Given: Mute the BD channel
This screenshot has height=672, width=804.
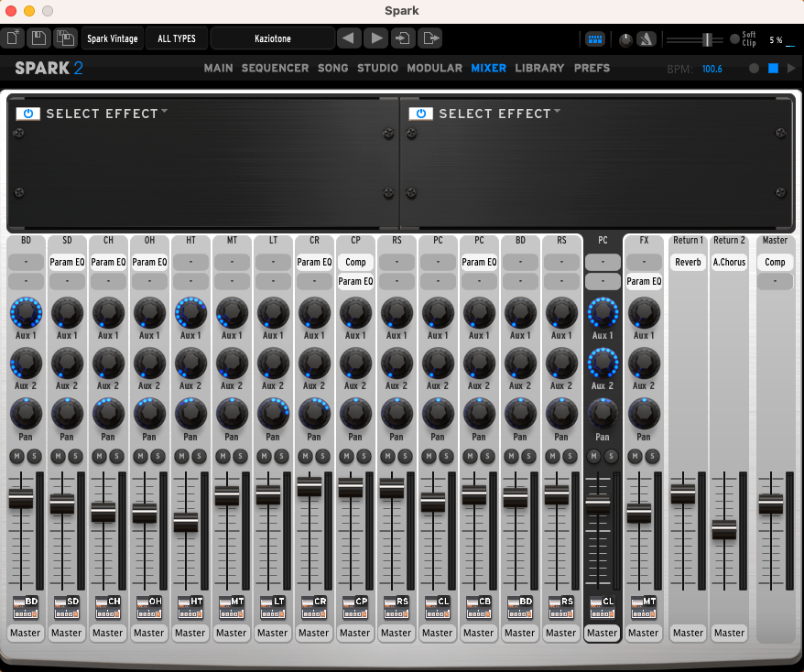Looking at the screenshot, I should click(16, 456).
